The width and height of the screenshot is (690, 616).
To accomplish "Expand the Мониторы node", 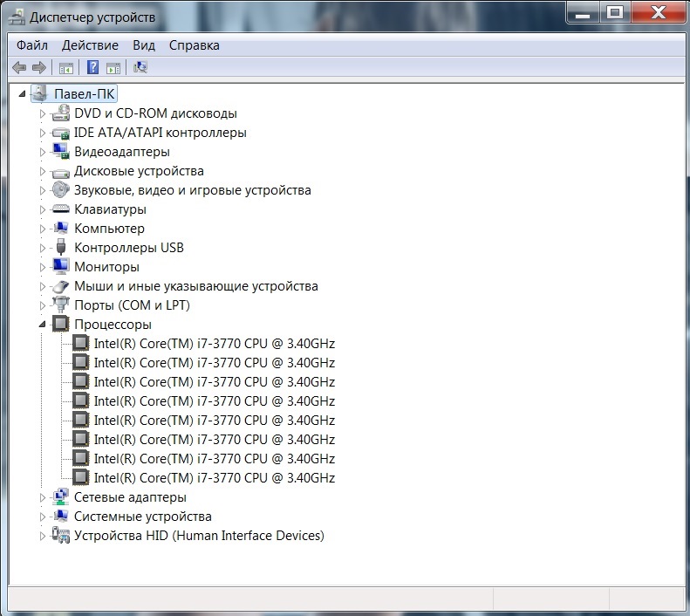I will point(42,267).
